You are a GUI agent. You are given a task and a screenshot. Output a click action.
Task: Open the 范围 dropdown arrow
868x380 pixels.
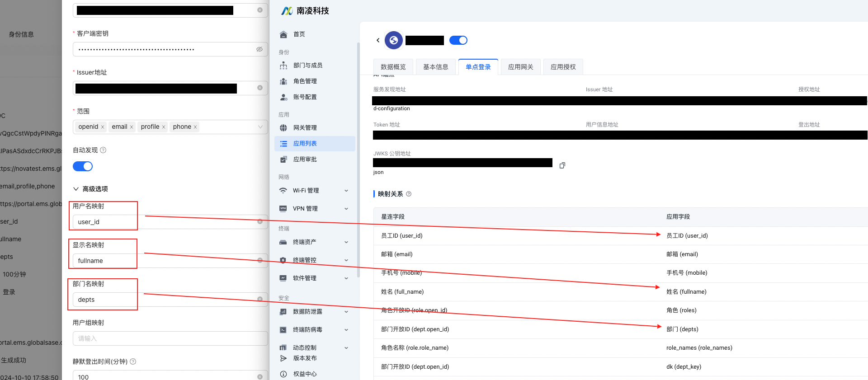click(260, 127)
